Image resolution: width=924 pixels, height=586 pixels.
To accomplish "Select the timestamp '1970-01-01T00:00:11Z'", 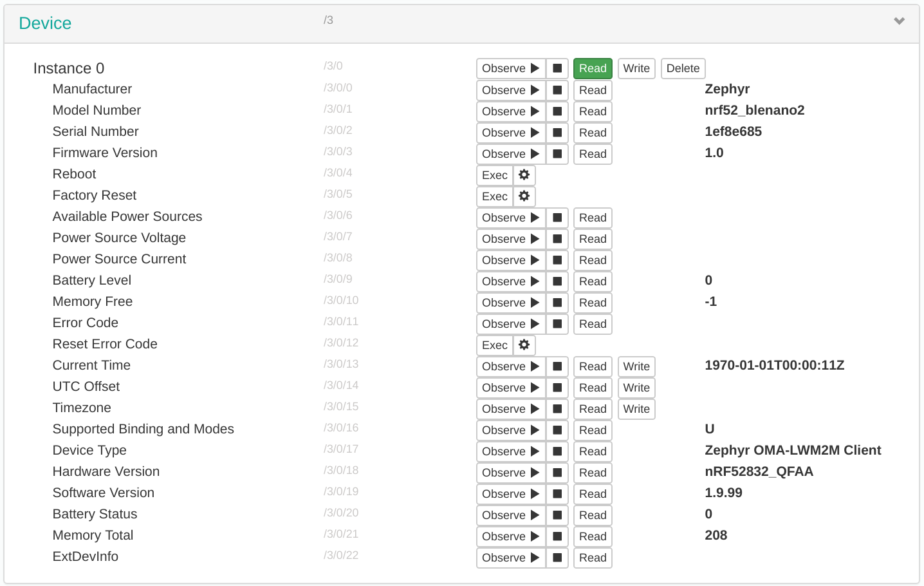I will 775,365.
